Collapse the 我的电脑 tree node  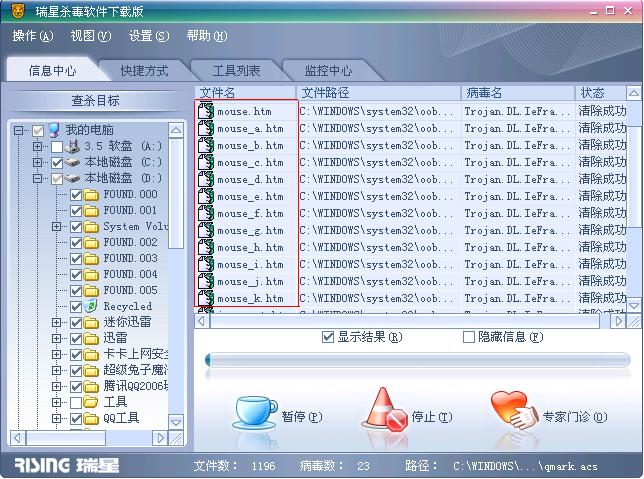point(18,131)
